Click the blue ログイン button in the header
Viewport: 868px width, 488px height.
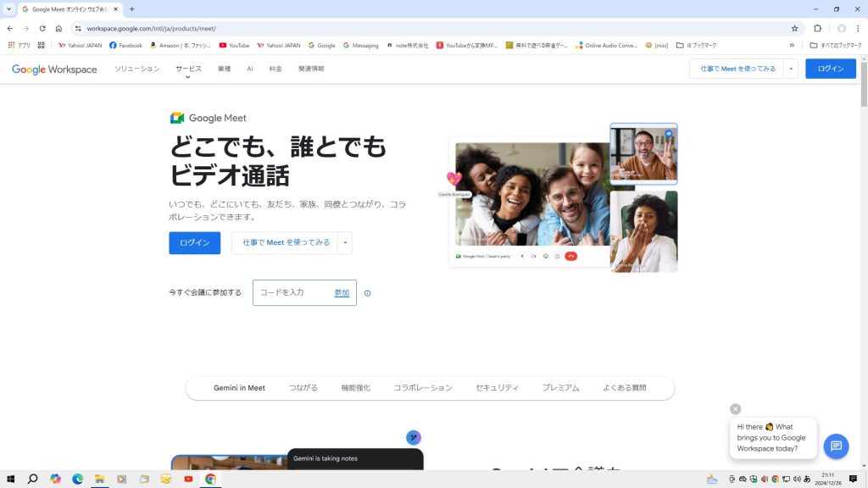click(830, 69)
